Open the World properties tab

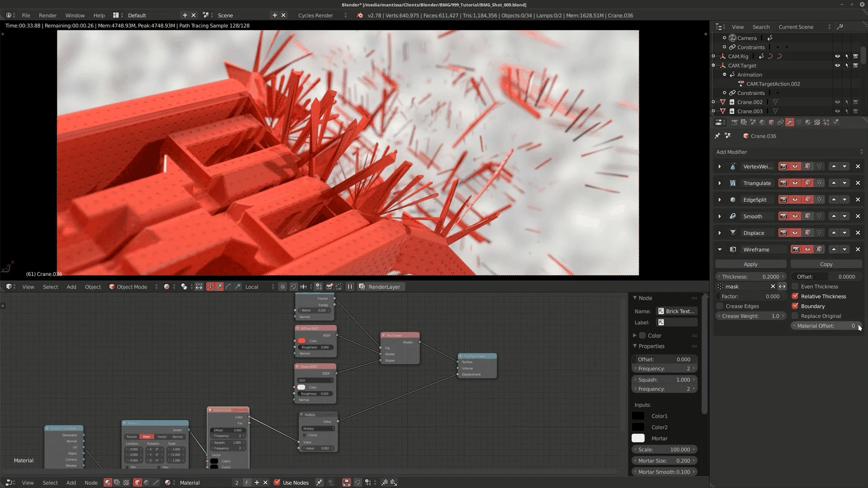point(762,122)
